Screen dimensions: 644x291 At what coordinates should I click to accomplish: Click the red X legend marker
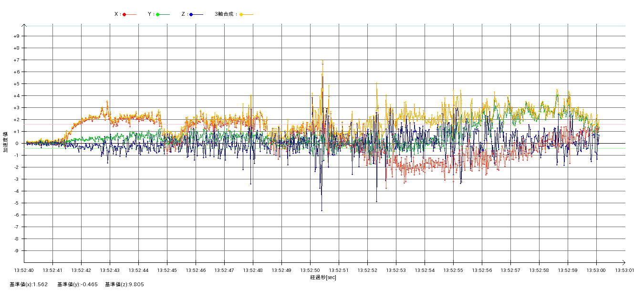tap(125, 14)
